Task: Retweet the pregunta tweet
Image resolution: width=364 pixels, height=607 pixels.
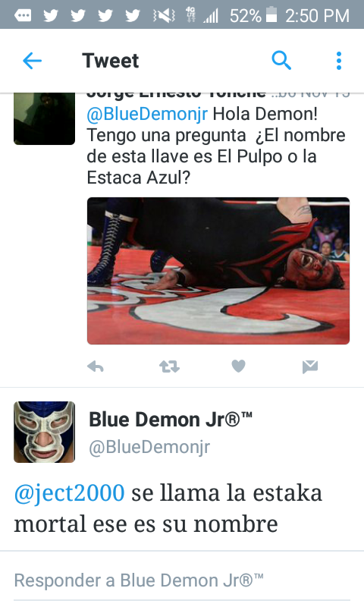Action: coord(169,366)
